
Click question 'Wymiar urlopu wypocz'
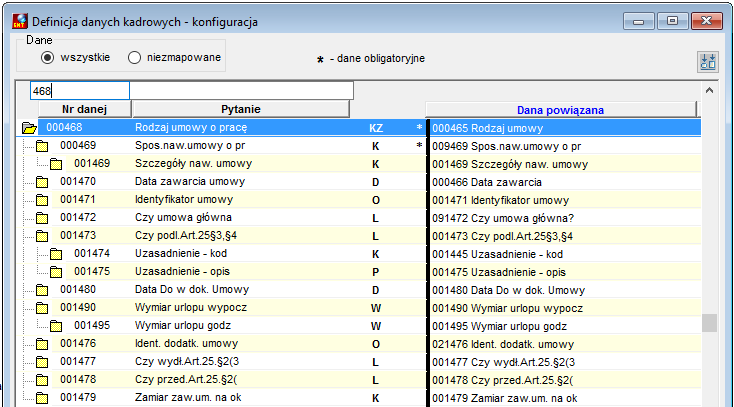pos(191,307)
